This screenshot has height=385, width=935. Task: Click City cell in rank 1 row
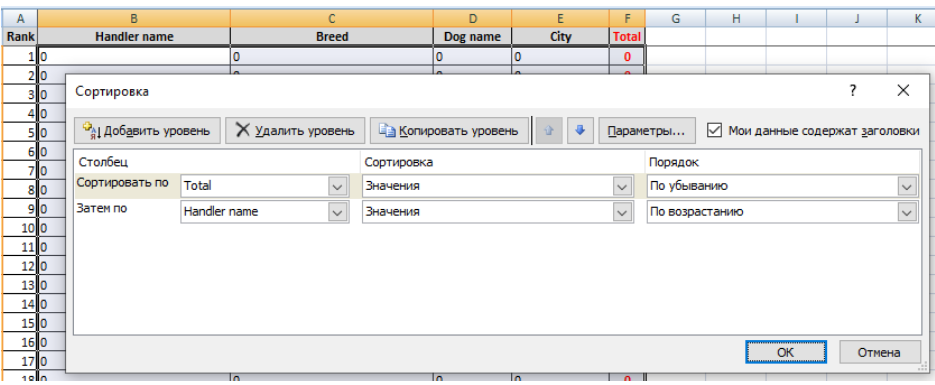(561, 57)
